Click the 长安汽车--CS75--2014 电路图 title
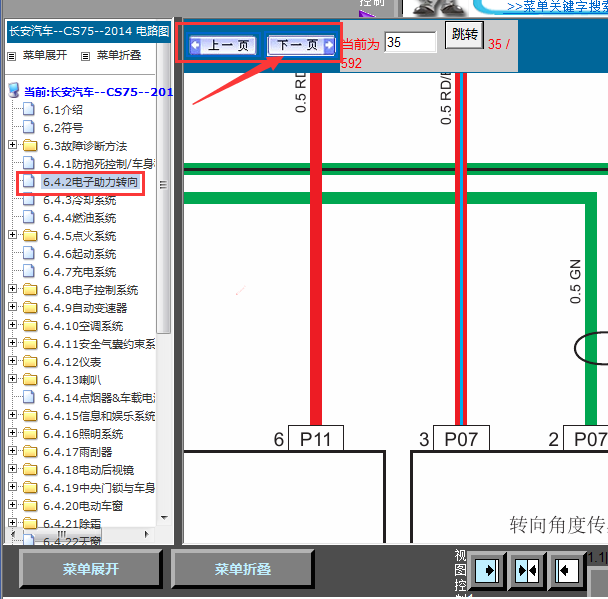Image resolution: width=608 pixels, height=599 pixels. click(89, 31)
